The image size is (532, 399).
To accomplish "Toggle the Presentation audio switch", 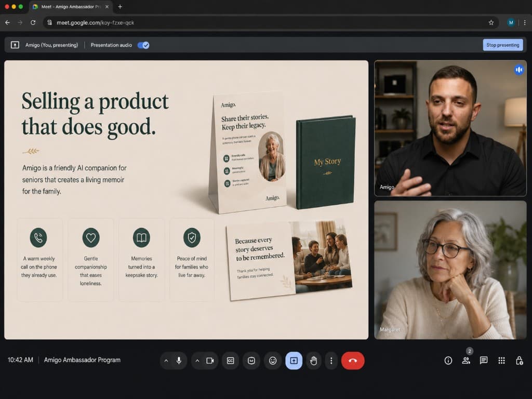I will 143,45.
